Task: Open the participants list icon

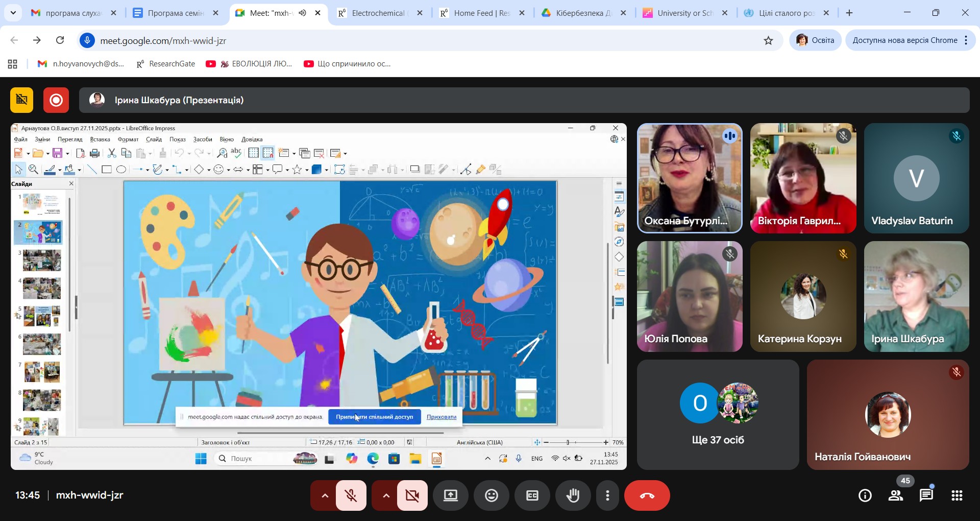Action: point(896,495)
